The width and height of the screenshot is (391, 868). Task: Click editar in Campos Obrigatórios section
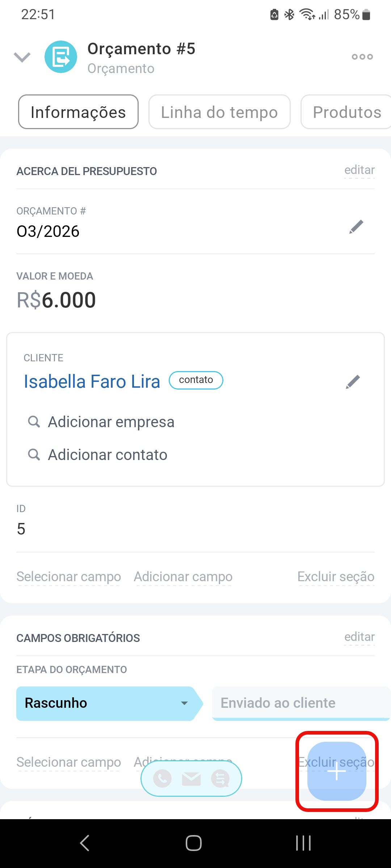(359, 637)
